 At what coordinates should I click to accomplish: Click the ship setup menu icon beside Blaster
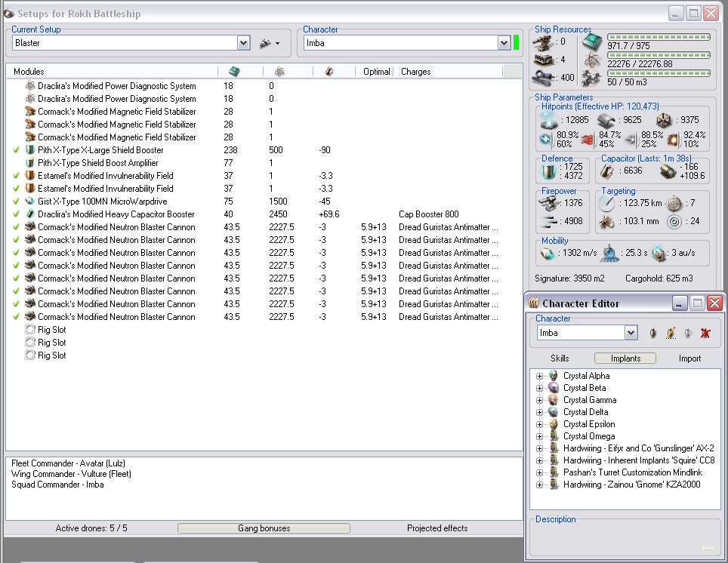coord(270,43)
